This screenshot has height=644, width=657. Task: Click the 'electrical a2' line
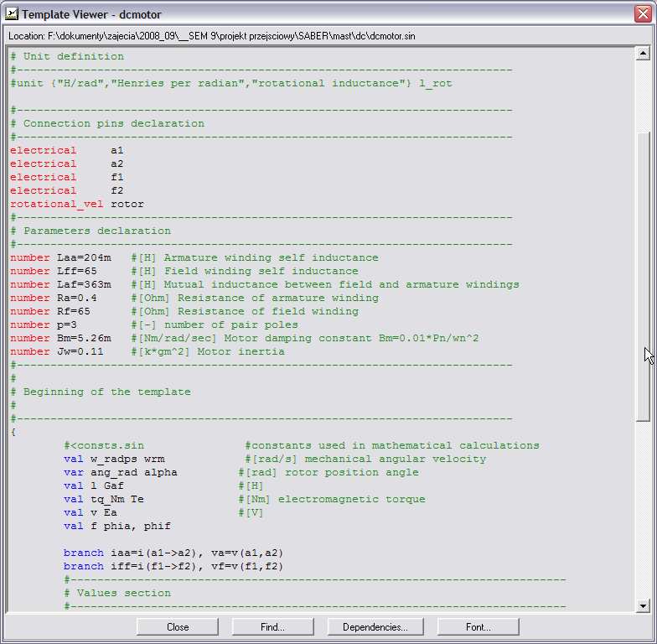click(x=67, y=164)
